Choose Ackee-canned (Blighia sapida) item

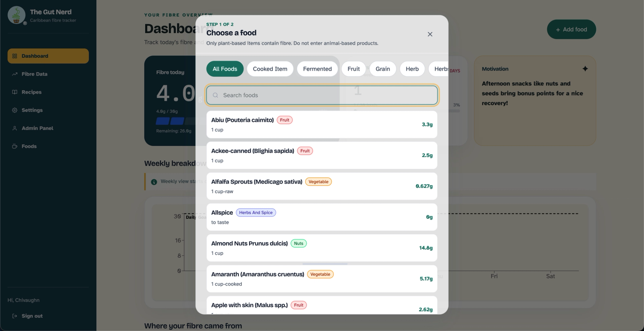(x=322, y=155)
